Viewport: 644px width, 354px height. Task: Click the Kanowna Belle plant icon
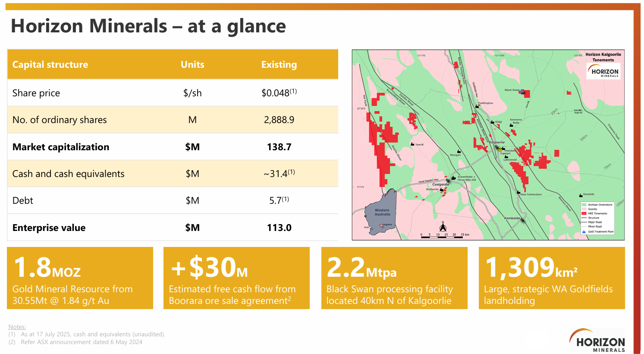pyautogui.click(x=512, y=125)
